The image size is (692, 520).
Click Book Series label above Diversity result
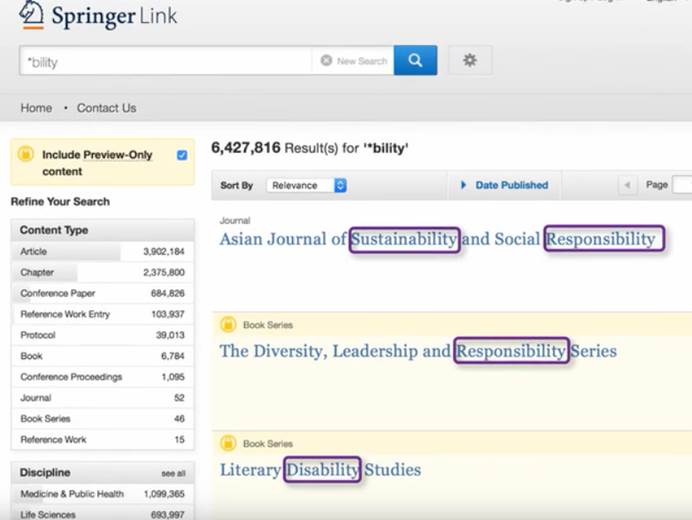pyautogui.click(x=268, y=325)
